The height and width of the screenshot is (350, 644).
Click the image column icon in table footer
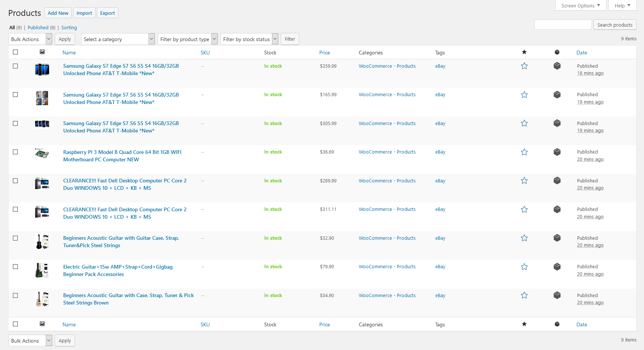[42, 324]
